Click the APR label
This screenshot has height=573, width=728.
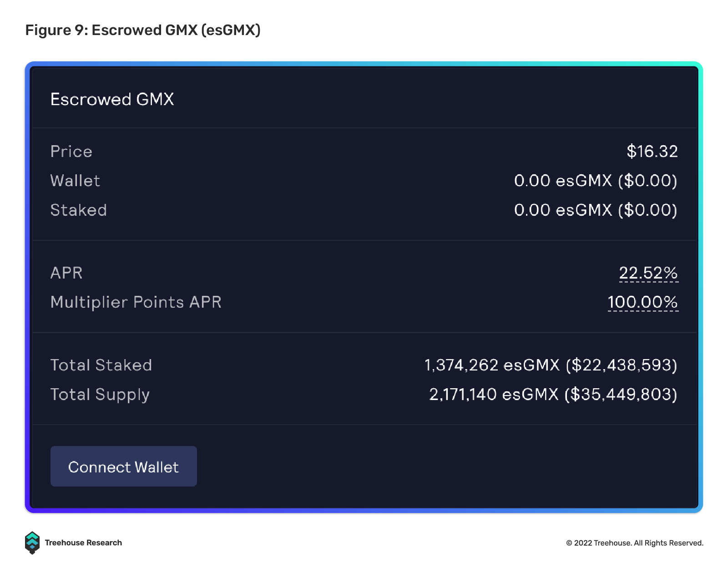tap(66, 273)
